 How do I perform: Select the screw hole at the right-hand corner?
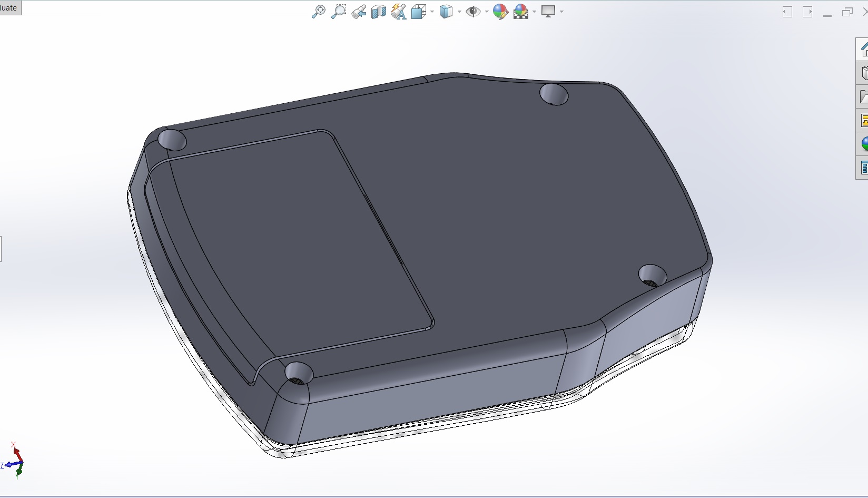(x=653, y=275)
